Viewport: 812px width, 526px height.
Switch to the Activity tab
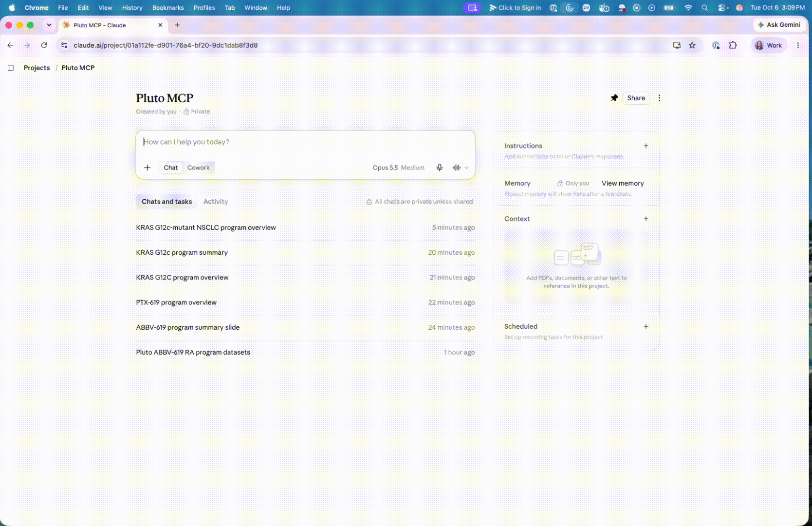coord(216,202)
